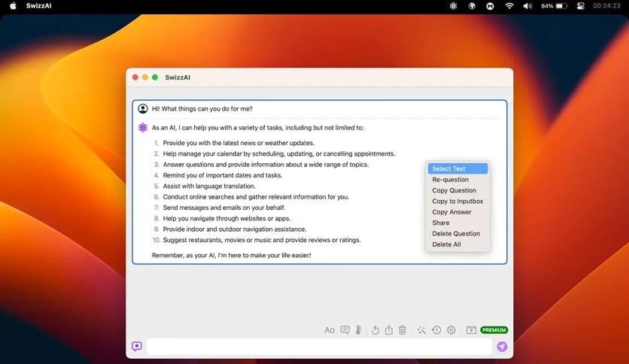Open Control Center in menu bar
The image size is (629, 364).
(x=580, y=6)
